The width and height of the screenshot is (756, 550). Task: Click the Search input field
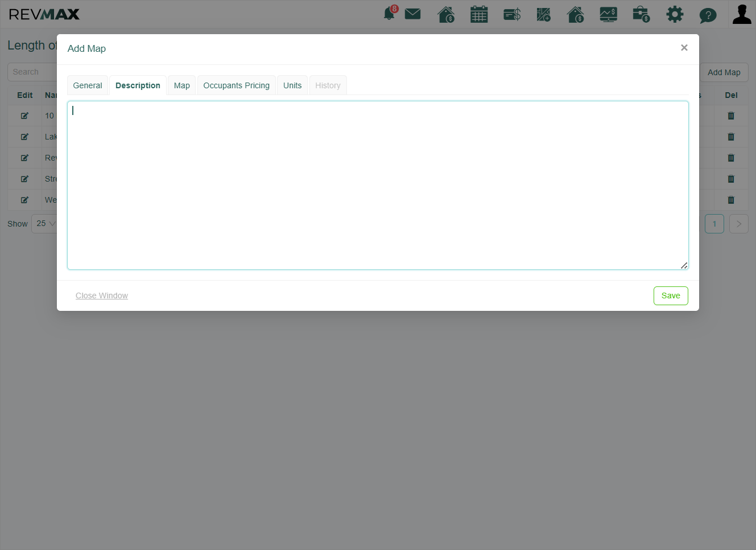[32, 72]
